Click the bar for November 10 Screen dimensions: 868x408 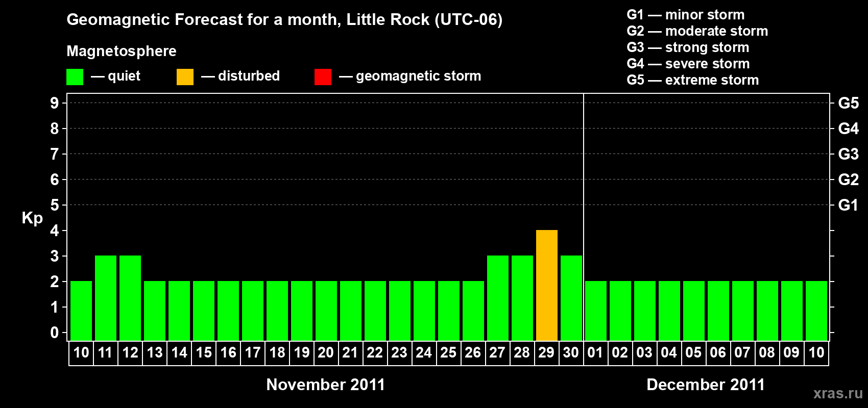(81, 311)
